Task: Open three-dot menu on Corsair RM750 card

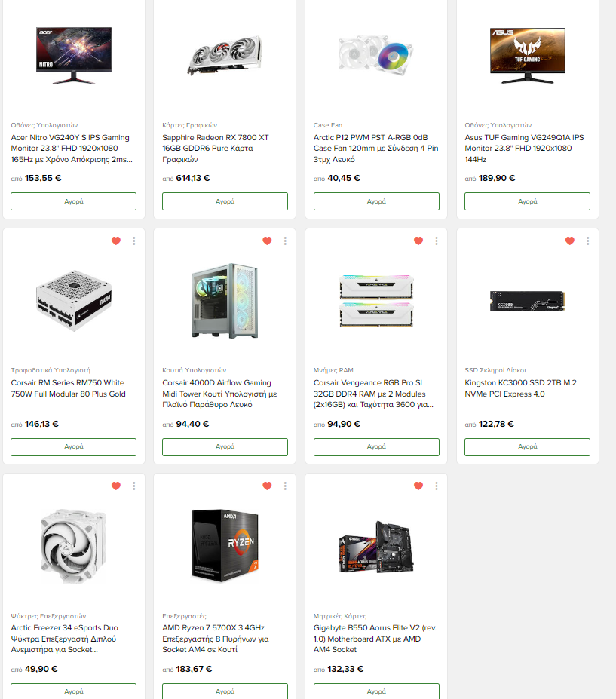Action: 133,241
